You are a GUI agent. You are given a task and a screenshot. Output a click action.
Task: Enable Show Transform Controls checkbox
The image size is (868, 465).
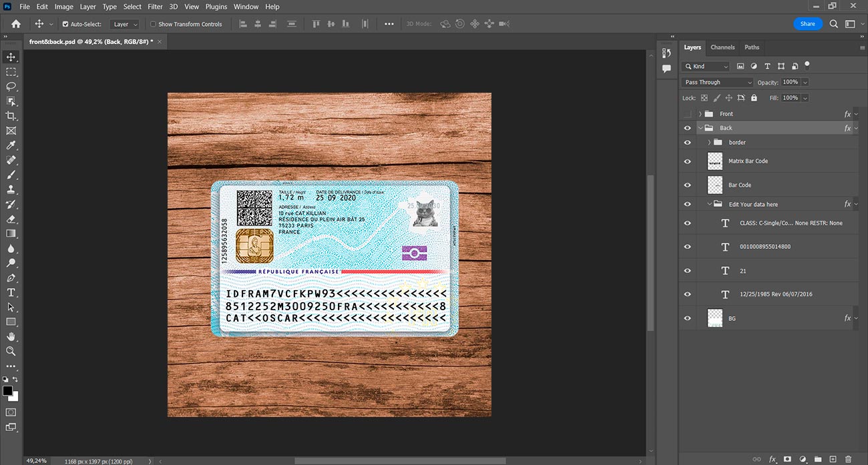153,24
